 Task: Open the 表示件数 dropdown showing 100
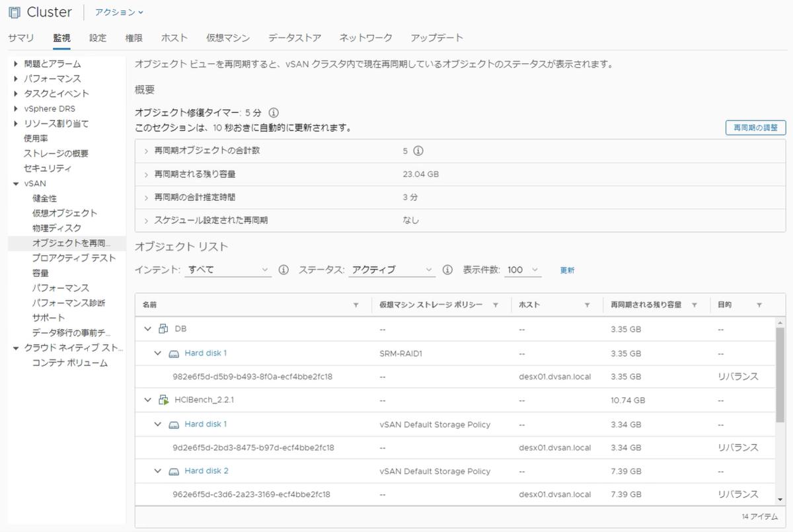tap(523, 270)
